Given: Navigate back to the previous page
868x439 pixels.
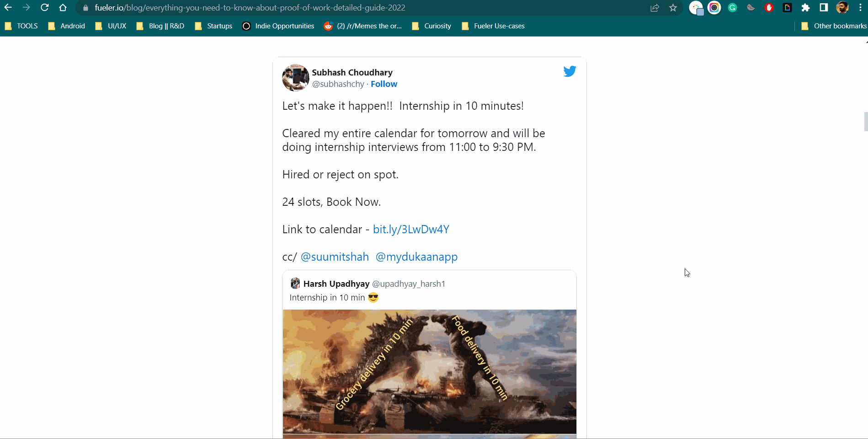Looking at the screenshot, I should pos(8,8).
